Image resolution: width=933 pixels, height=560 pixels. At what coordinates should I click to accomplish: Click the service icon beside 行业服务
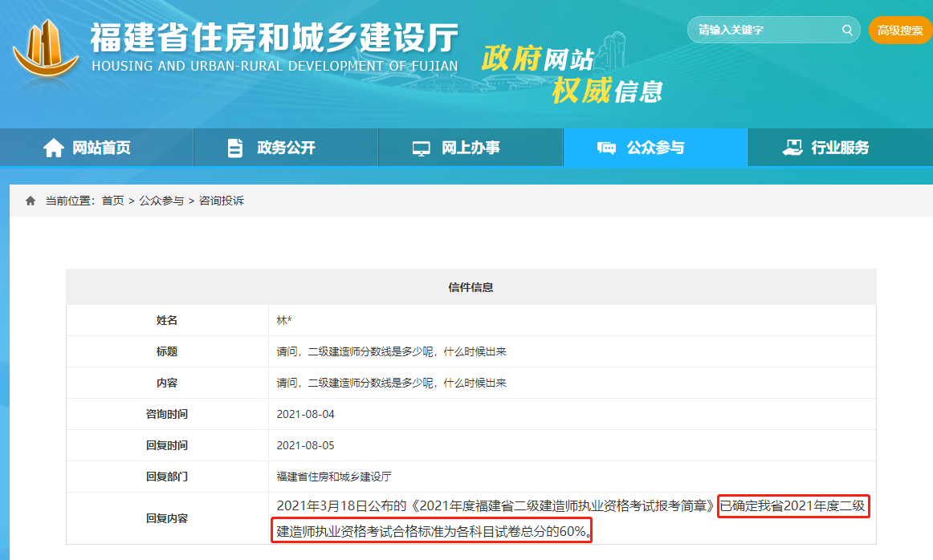[792, 148]
